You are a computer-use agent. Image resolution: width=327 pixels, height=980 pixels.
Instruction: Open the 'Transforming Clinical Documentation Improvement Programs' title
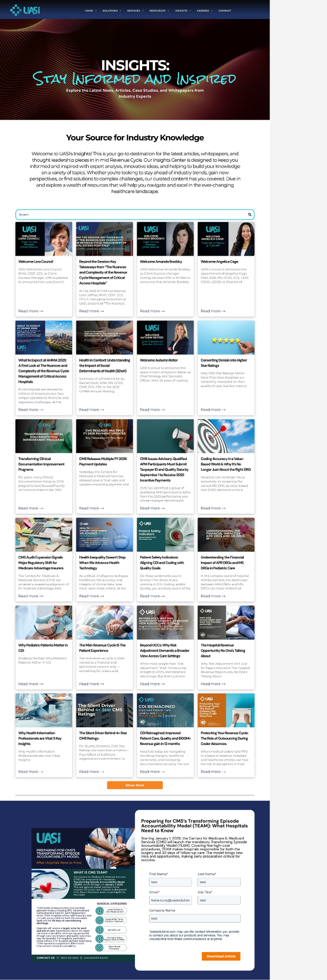pyautogui.click(x=41, y=464)
